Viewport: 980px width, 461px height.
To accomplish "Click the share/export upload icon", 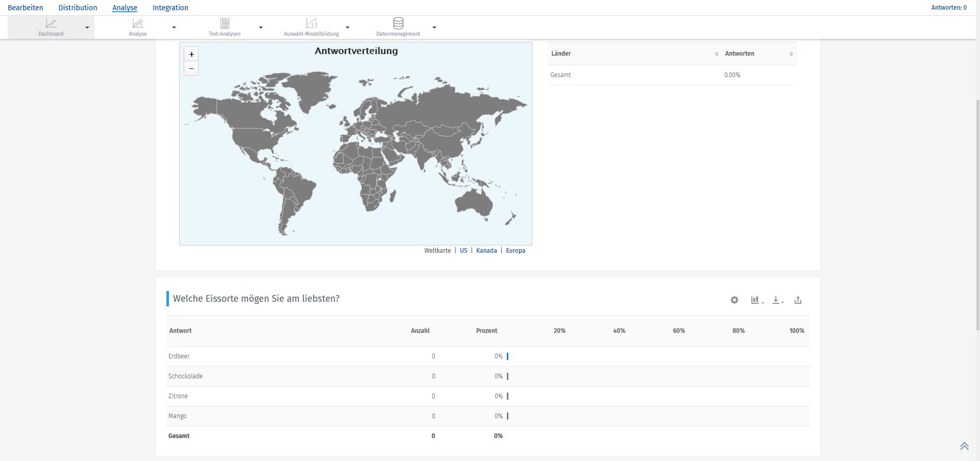I will 798,300.
